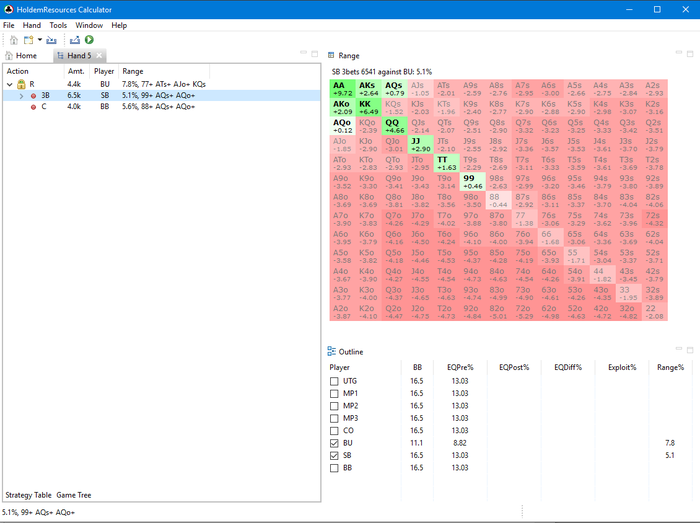The height and width of the screenshot is (523, 700).
Task: Select the 72s cell in range grid
Action: coord(655,219)
